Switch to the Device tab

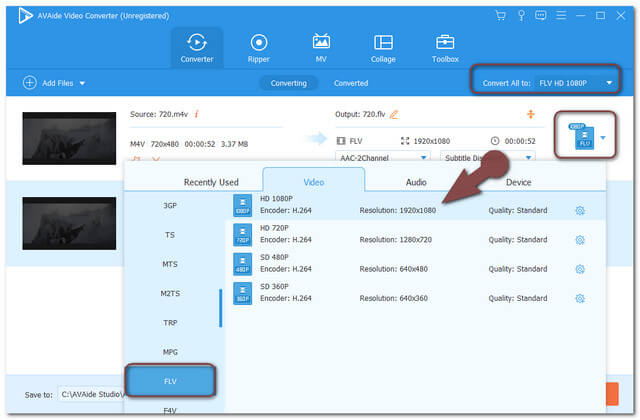pos(518,182)
